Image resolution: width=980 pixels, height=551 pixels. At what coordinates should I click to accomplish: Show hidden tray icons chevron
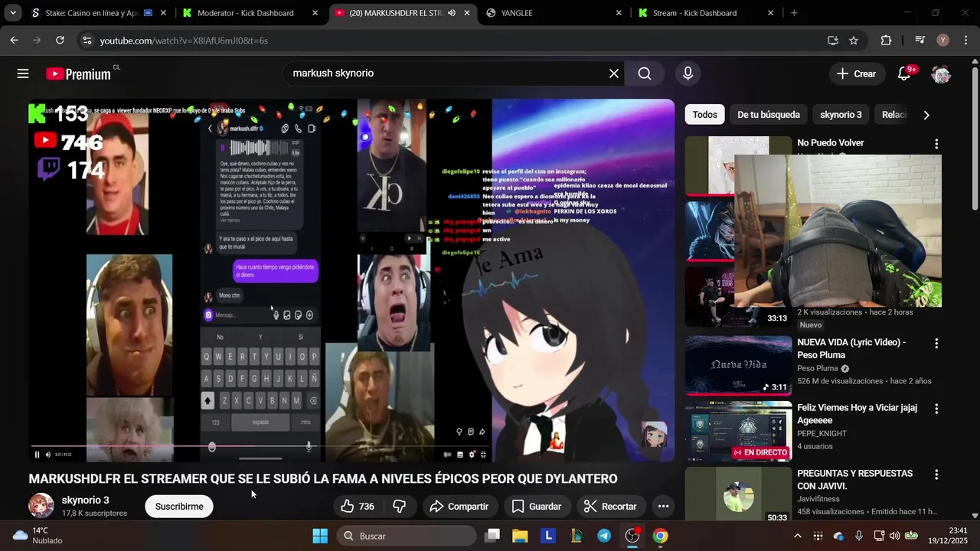point(797,536)
